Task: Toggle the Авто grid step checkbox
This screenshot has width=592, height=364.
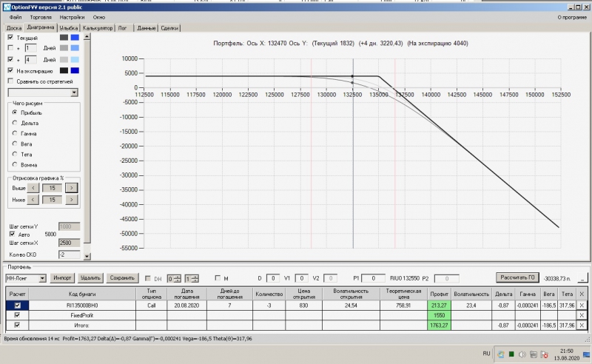Action: (12, 234)
